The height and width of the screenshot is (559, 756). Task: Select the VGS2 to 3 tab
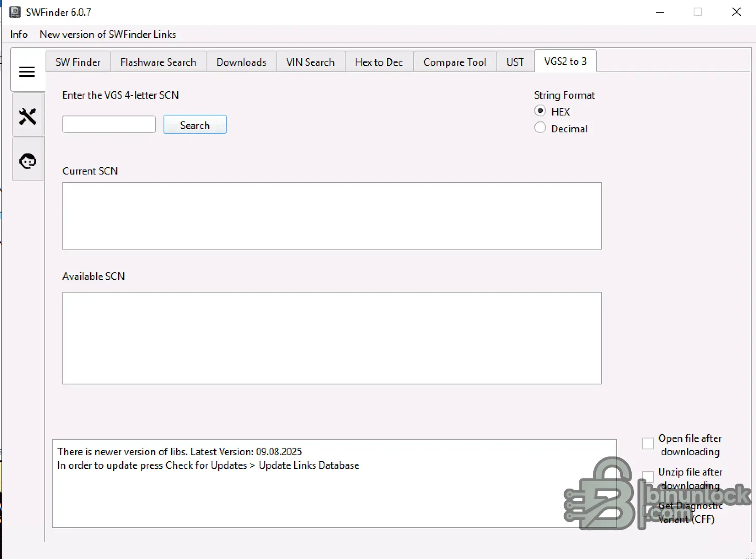pyautogui.click(x=566, y=61)
